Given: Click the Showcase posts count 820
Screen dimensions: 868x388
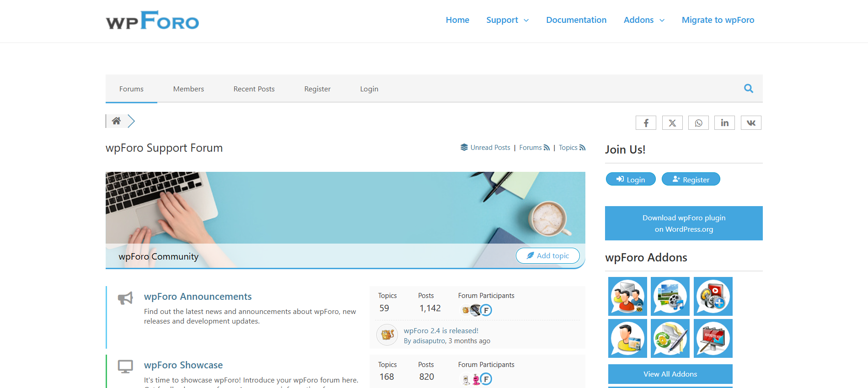Looking at the screenshot, I should click(x=427, y=377).
